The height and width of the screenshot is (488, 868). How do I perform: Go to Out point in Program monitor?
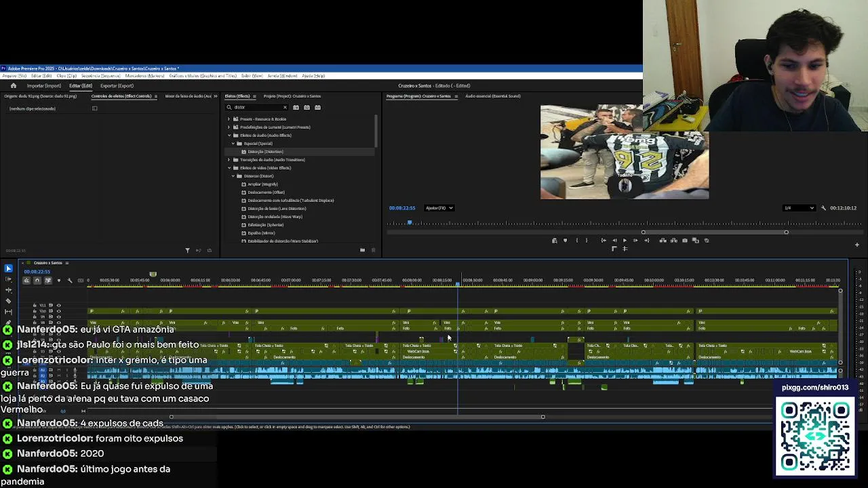pos(647,241)
